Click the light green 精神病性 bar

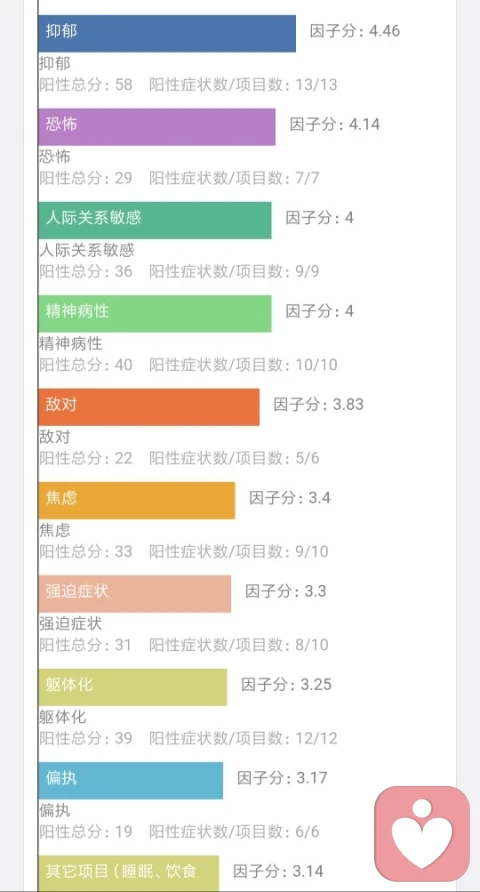(155, 313)
